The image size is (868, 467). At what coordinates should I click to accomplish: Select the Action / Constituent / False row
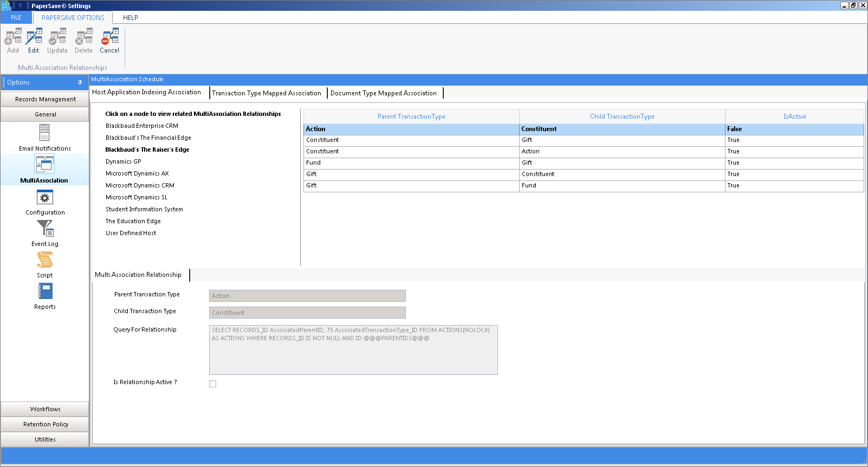tap(584, 129)
